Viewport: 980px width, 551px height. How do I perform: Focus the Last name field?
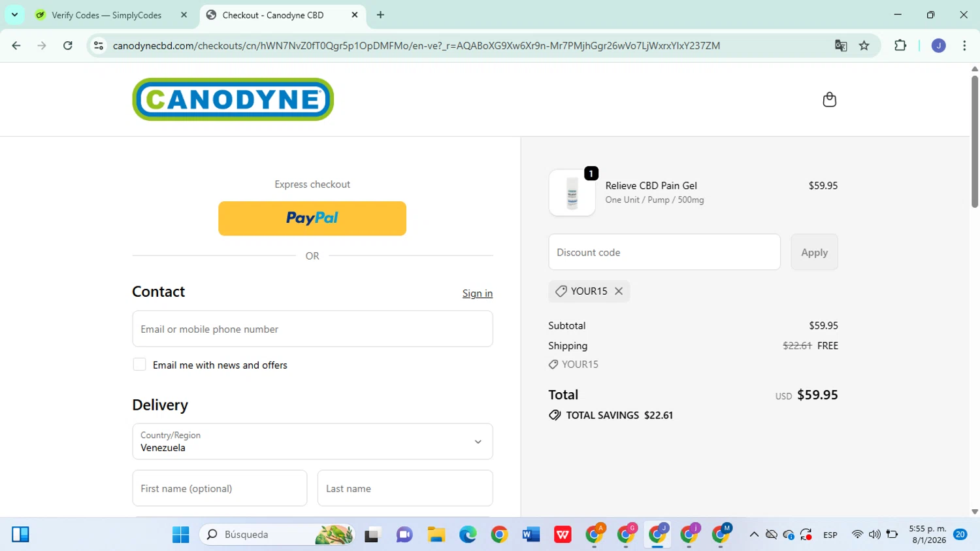[405, 488]
